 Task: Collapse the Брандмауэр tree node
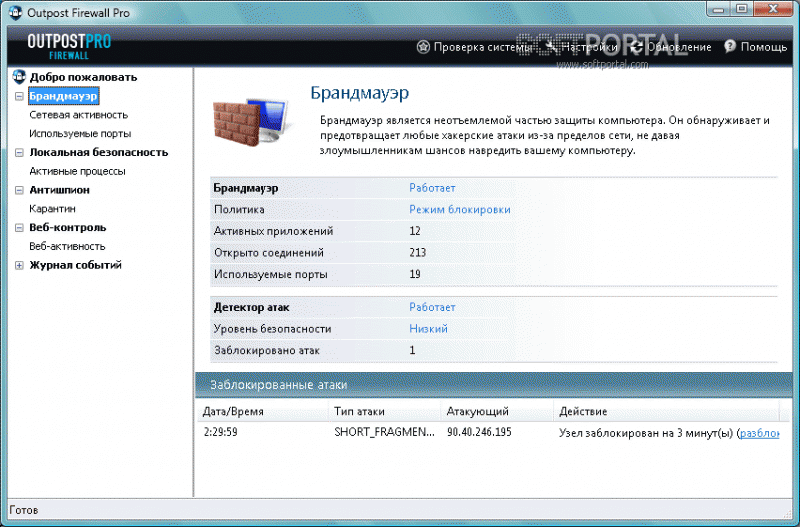[x=19, y=96]
